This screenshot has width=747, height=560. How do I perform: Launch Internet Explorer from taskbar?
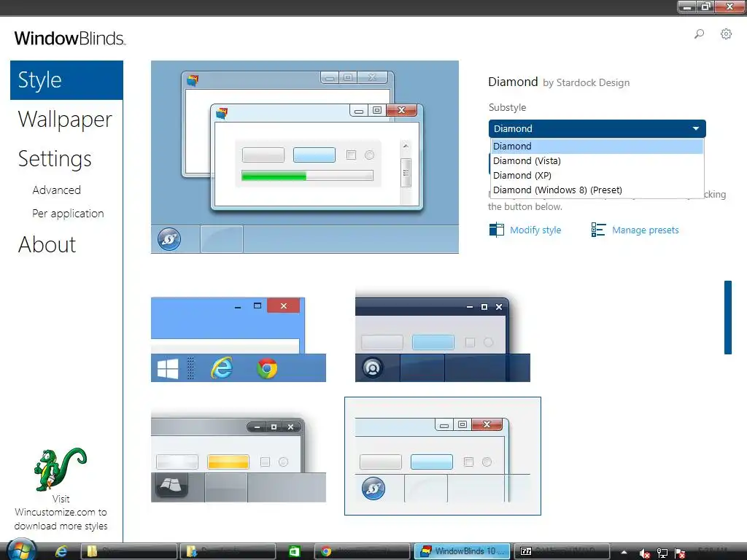coord(61,551)
